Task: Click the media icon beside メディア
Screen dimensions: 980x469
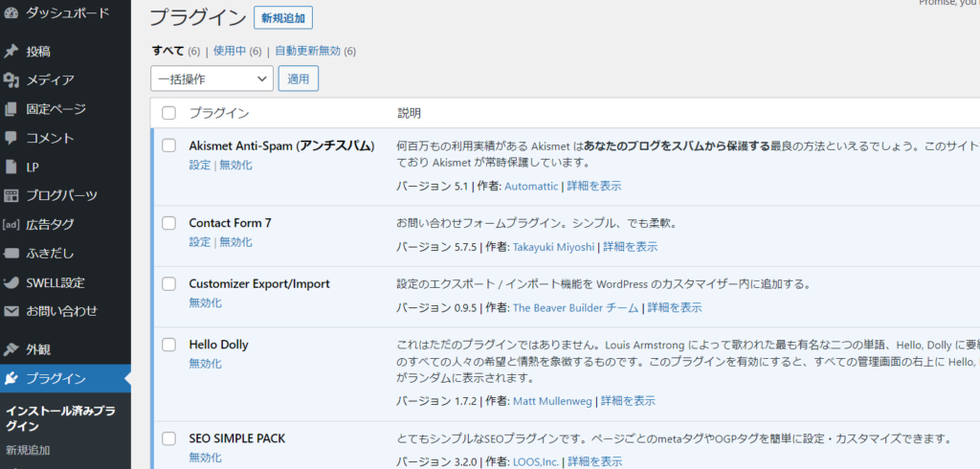Action: (11, 80)
